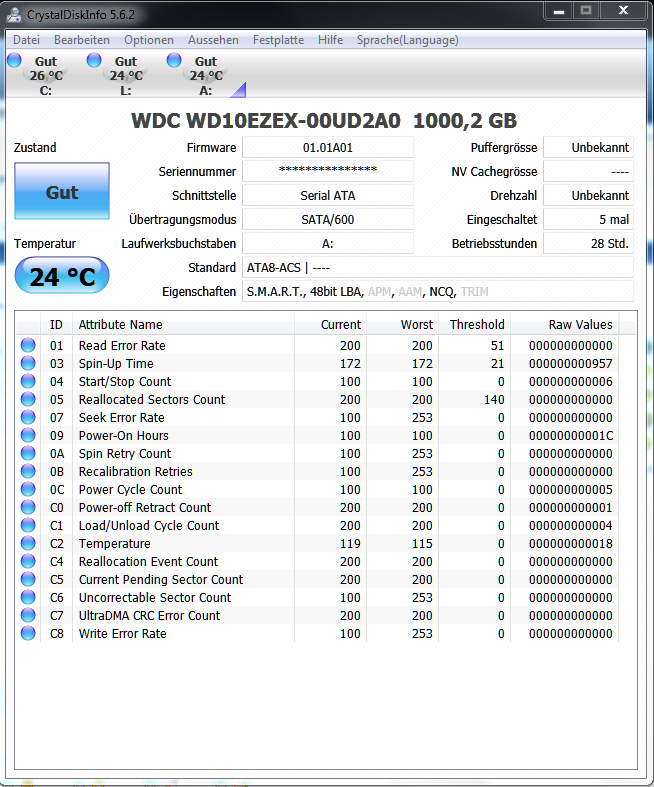Click the Standard field ATA8-ACS
This screenshot has height=787, width=654.
(x=438, y=268)
